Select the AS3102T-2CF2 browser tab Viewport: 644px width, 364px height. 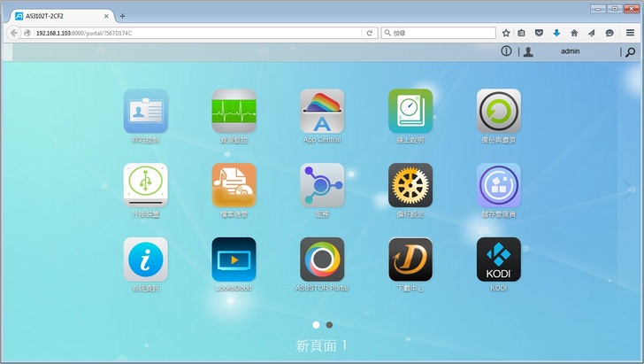(62, 16)
